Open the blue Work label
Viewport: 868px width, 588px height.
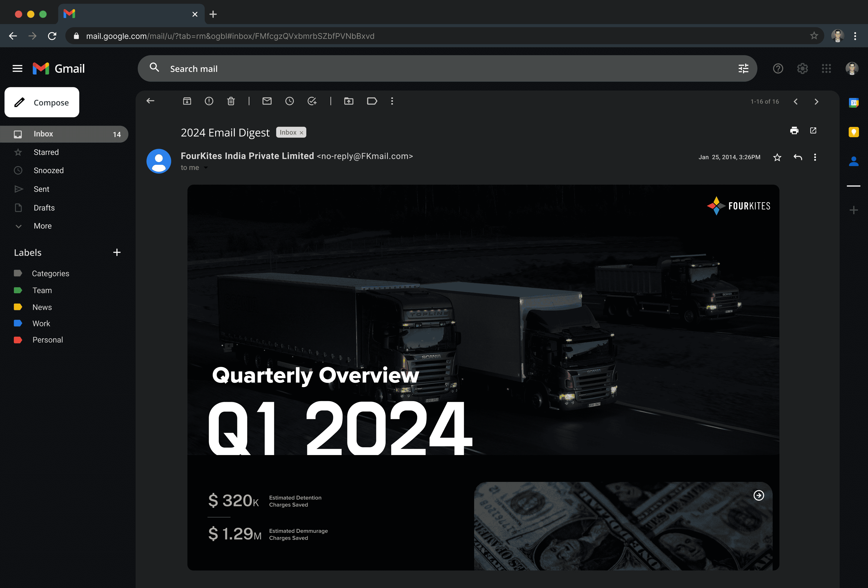pyautogui.click(x=41, y=324)
